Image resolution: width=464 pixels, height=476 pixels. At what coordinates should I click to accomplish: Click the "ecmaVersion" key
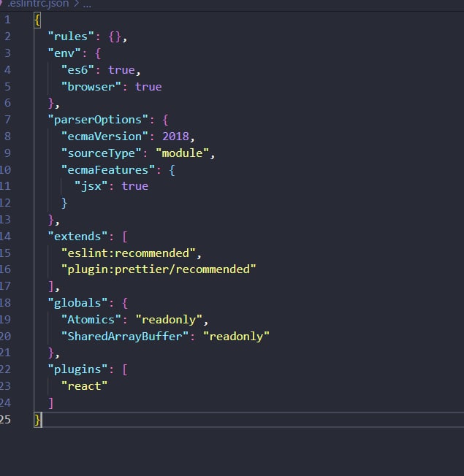point(104,137)
